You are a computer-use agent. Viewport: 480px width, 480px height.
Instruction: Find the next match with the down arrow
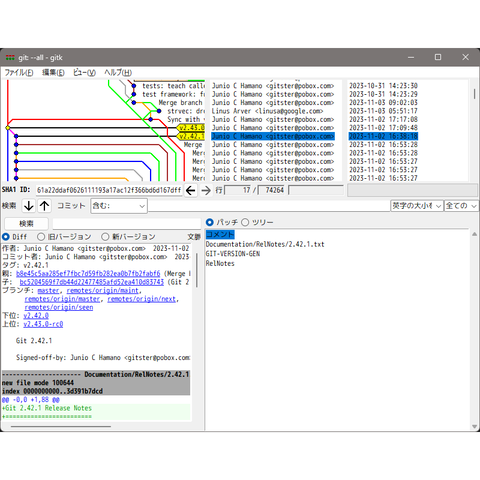[x=29, y=206]
